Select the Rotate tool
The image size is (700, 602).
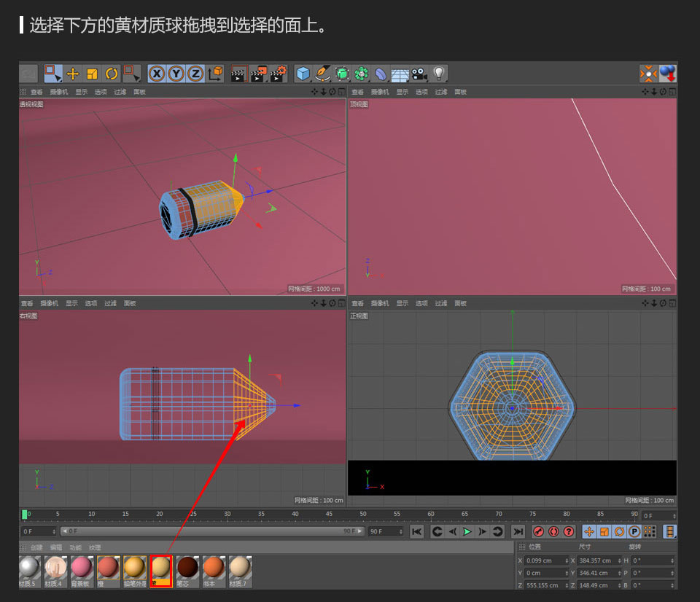[x=109, y=73]
